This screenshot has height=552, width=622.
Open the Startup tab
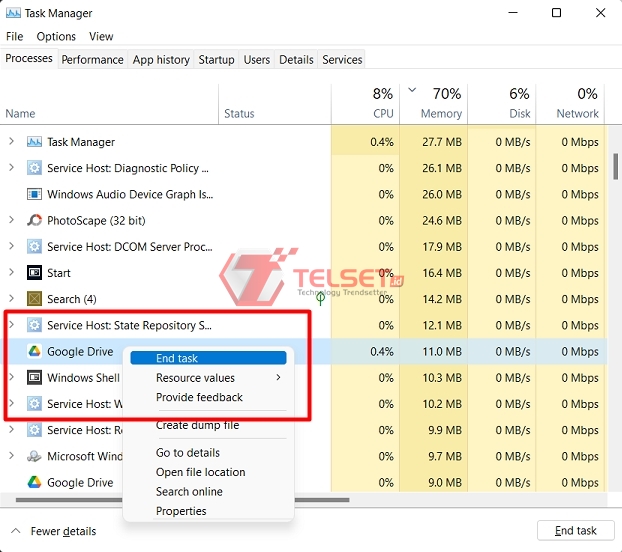tap(216, 60)
